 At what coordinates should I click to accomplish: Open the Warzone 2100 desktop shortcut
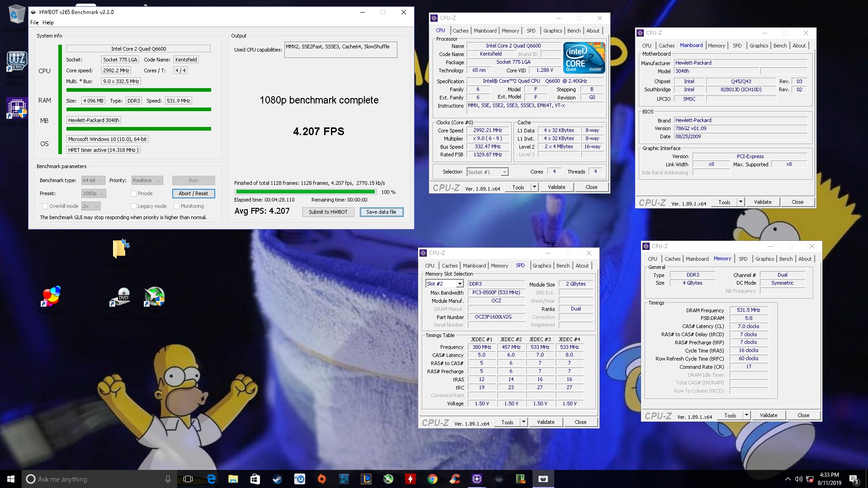click(17, 62)
